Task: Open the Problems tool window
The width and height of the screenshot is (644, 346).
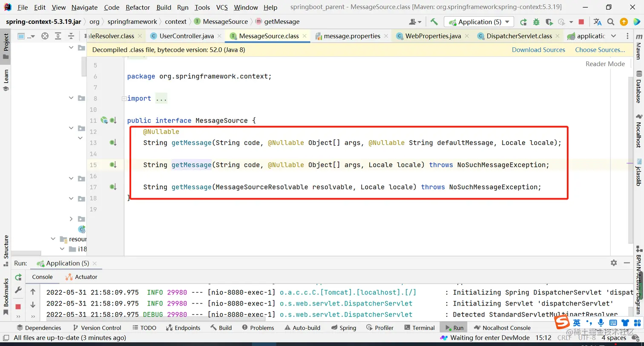Action: tap(258, 328)
